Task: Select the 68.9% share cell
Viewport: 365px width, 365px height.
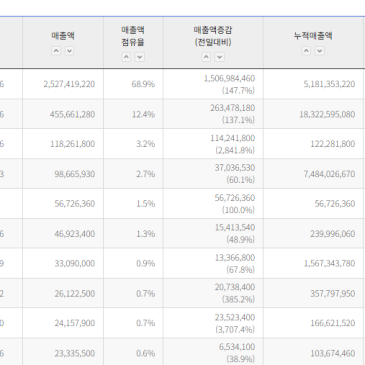Action: (133, 84)
